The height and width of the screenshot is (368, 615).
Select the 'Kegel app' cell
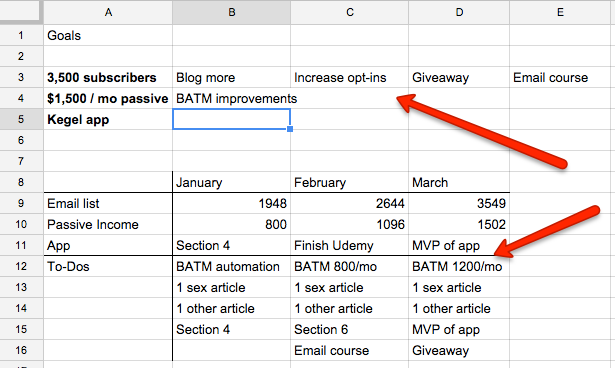pos(108,119)
